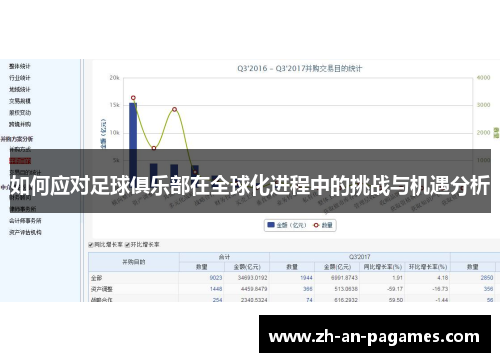The width and height of the screenshot is (500, 362).
Task: Click the -59.17 growth rate cell
Action: point(396,289)
